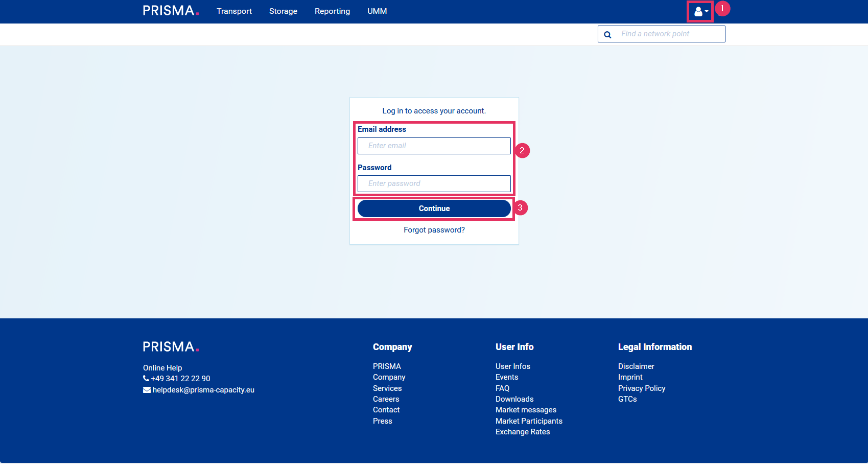Open the UMM menu
Screen dimensions: 868x464
377,11
